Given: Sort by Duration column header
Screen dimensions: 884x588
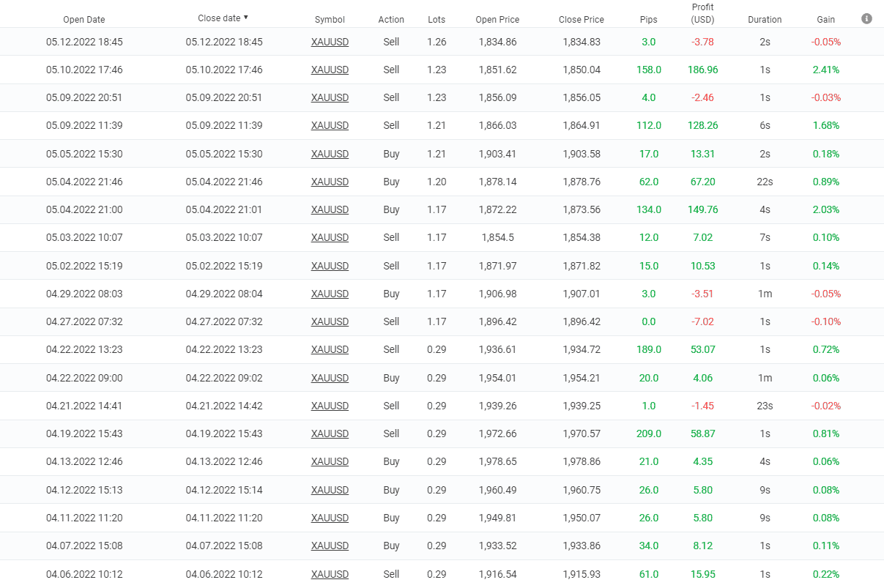Looking at the screenshot, I should click(765, 20).
